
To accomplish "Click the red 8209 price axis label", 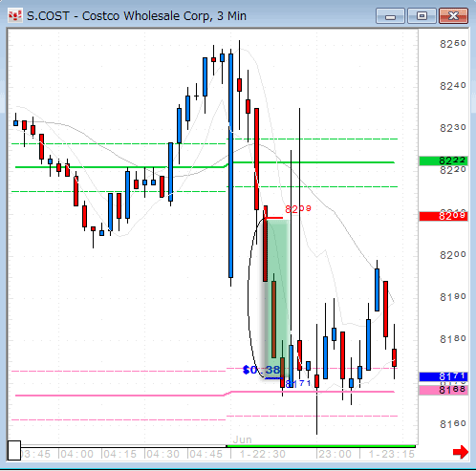I will 444,216.
